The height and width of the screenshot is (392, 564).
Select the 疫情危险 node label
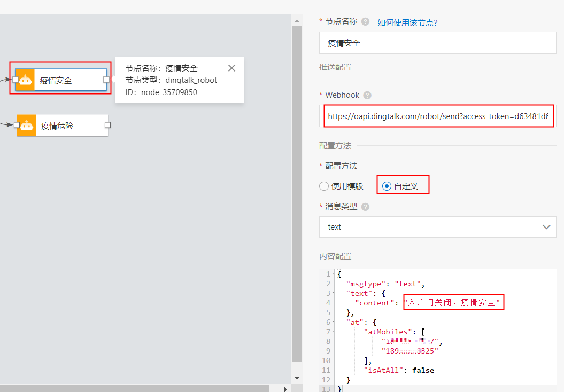tap(57, 126)
